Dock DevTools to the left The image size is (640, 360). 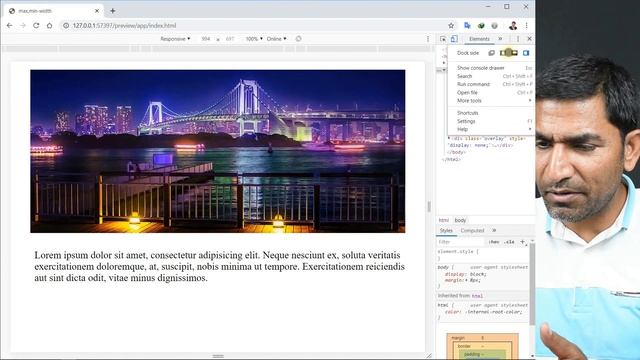(x=503, y=53)
